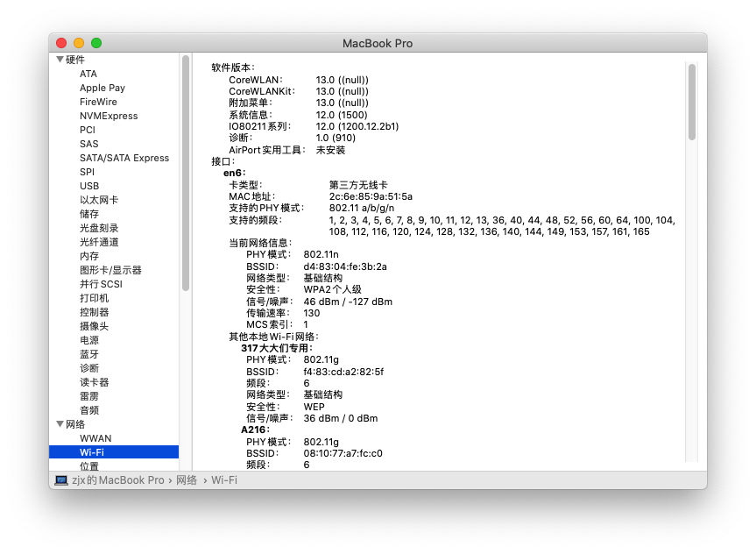
Task: Open the PCI category
Action: [88, 130]
